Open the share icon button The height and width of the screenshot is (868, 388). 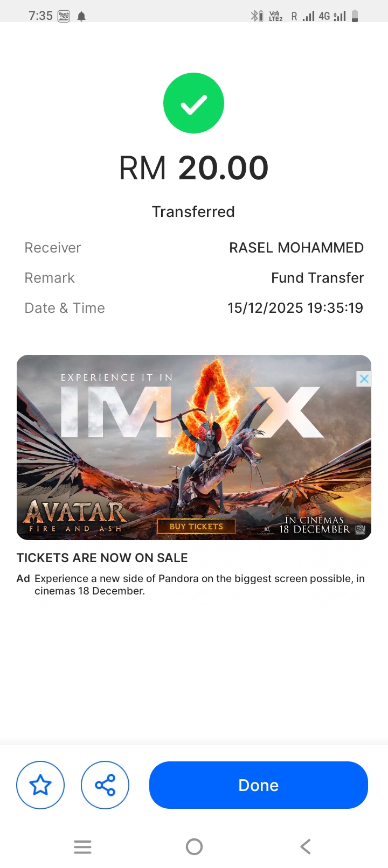click(x=105, y=785)
